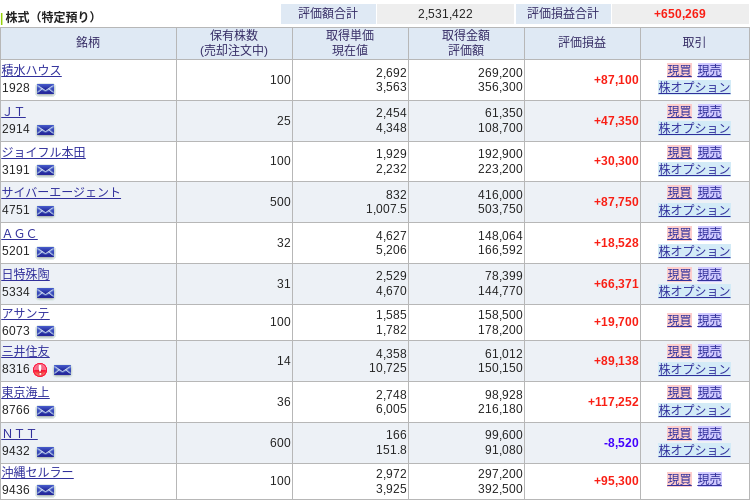Open the mail icon beside 8766
The width and height of the screenshot is (752, 501).
[46, 411]
